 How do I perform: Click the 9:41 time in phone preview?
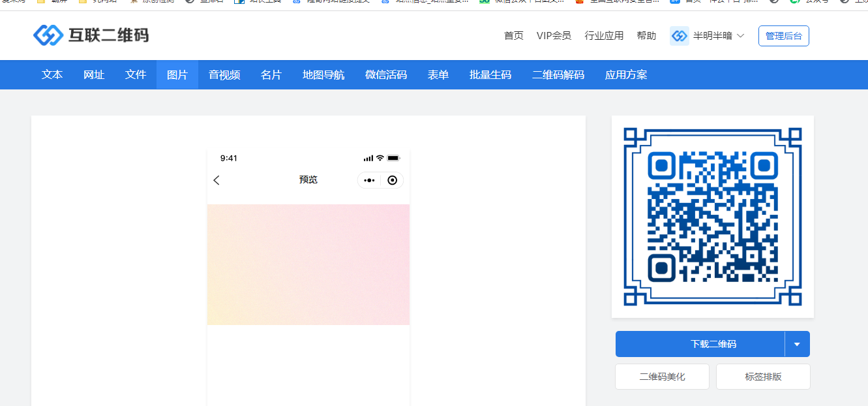click(x=229, y=158)
